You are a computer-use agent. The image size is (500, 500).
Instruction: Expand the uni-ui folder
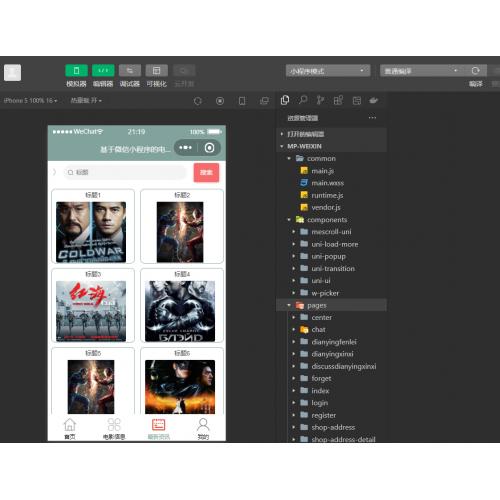click(x=332, y=281)
